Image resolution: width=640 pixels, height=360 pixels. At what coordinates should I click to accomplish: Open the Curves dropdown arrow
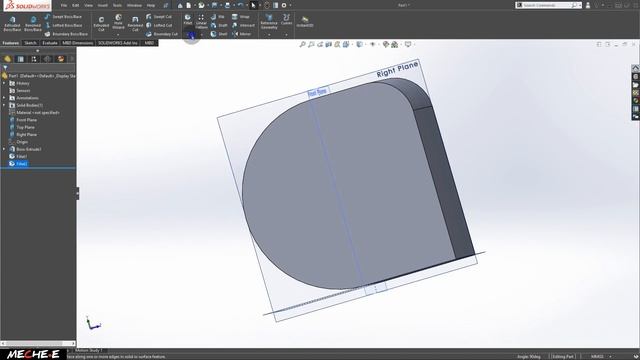tap(287, 34)
